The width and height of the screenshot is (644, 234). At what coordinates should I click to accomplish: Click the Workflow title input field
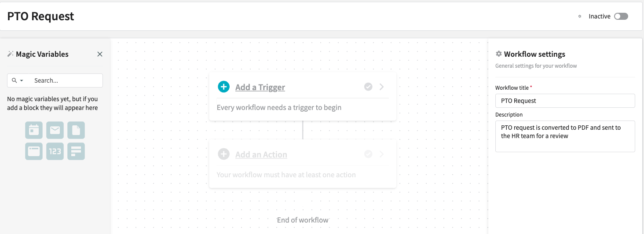[x=565, y=100]
